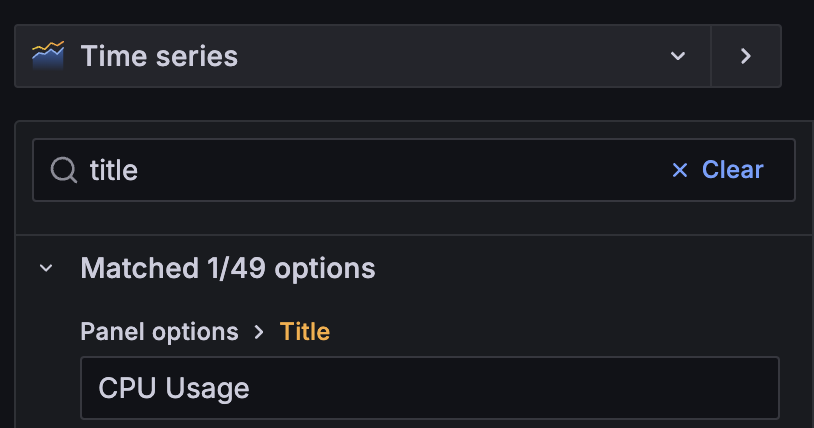The width and height of the screenshot is (814, 428).
Task: Click the word 'CPU' in title field
Action: pyautogui.click(x=122, y=388)
